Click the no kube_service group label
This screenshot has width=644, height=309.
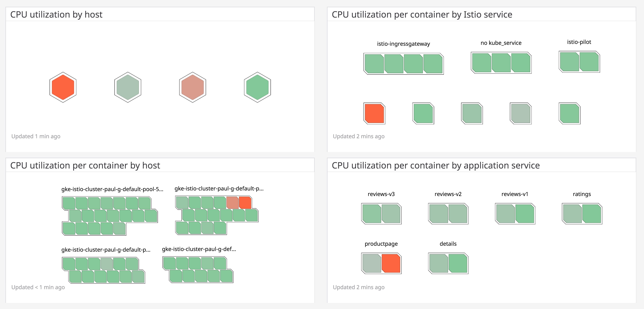501,43
